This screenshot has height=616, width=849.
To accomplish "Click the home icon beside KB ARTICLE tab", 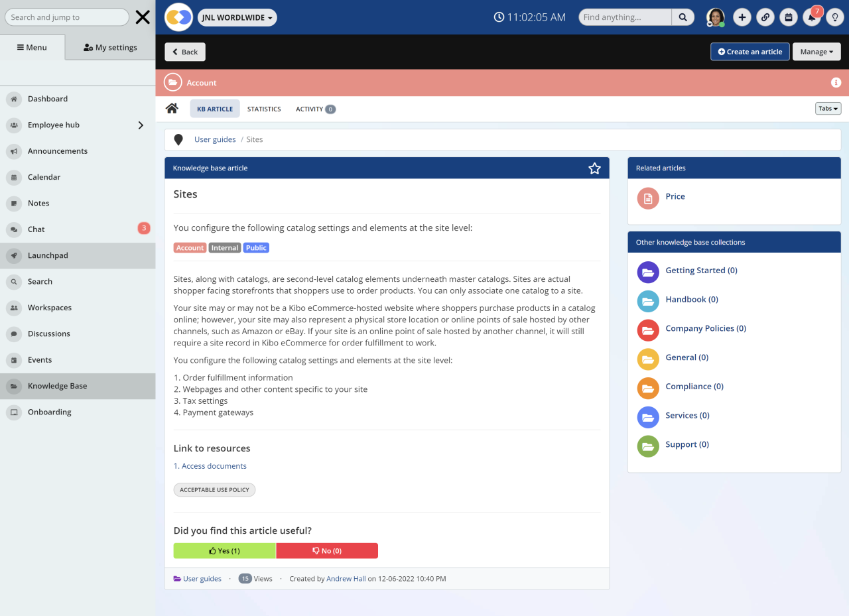I will point(172,108).
